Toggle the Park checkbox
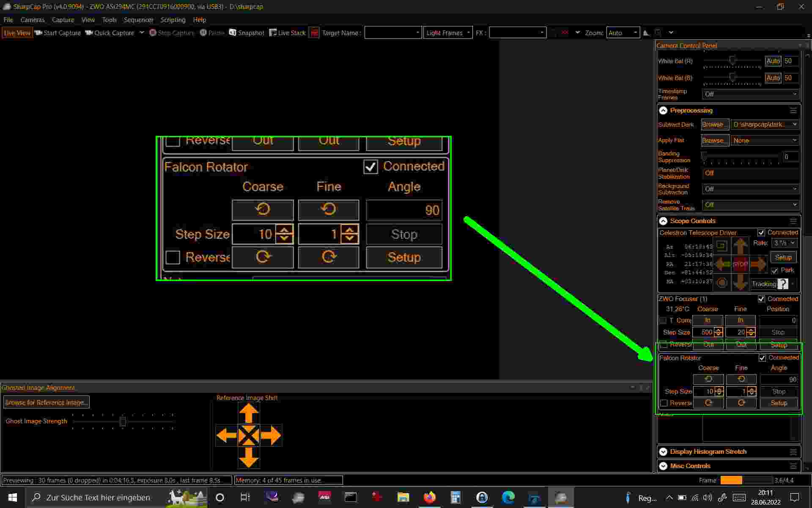The width and height of the screenshot is (812, 508). click(x=775, y=271)
